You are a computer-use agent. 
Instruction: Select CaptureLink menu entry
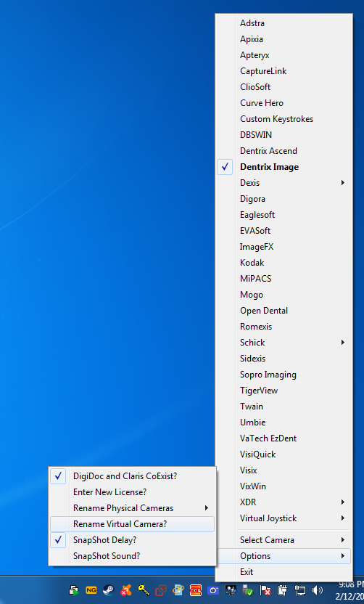coord(284,71)
